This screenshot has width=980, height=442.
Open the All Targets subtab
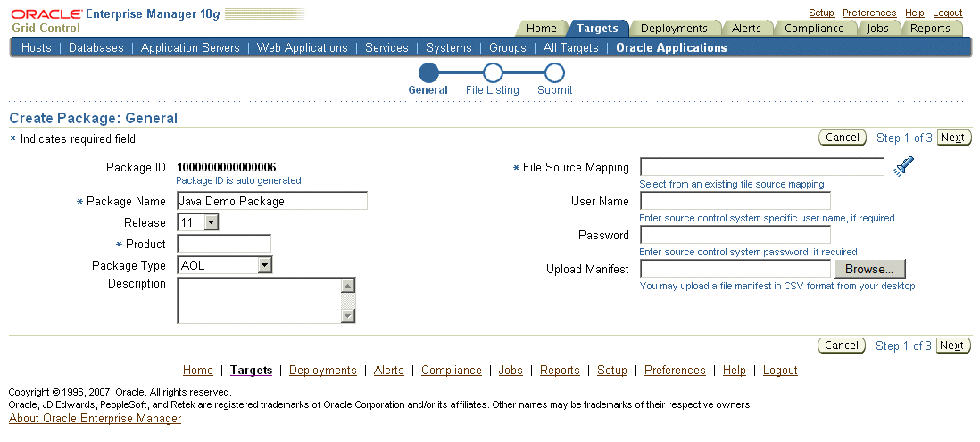tap(570, 47)
